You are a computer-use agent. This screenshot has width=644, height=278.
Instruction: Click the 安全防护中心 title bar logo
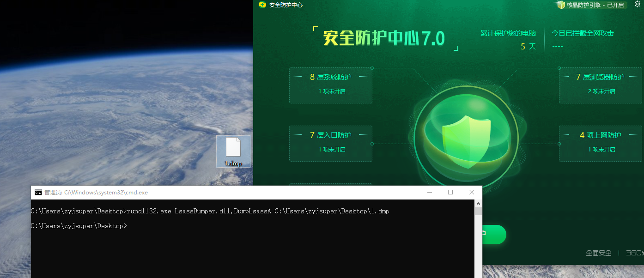(x=262, y=5)
